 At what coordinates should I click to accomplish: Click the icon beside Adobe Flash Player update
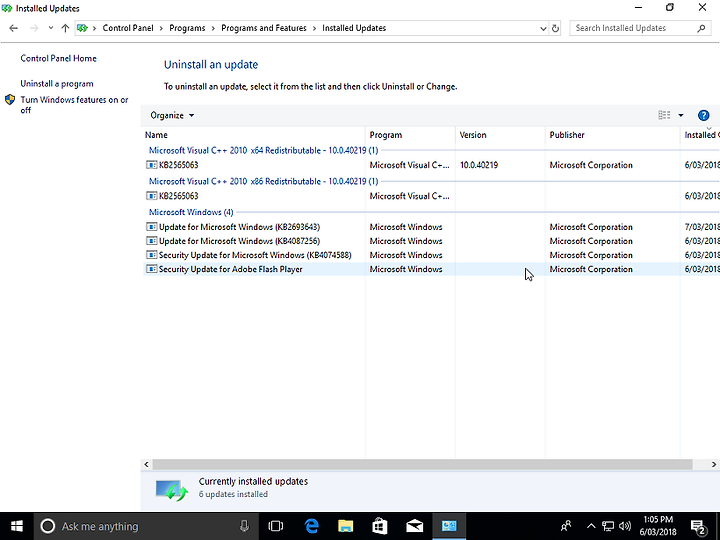(151, 270)
